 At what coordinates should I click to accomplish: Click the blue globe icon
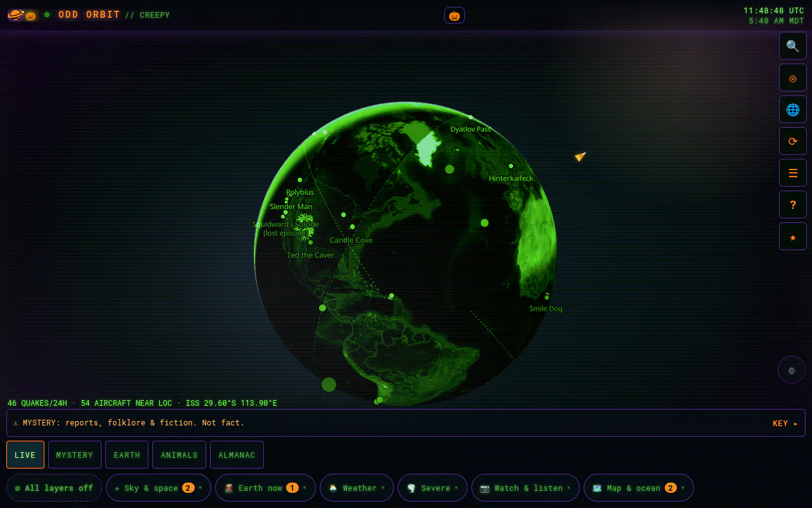(793, 109)
